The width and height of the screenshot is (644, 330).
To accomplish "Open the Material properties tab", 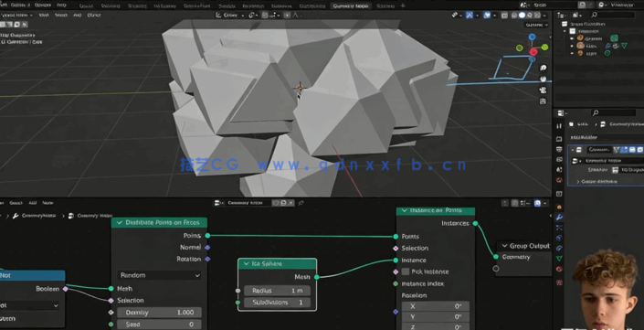I will point(559,269).
